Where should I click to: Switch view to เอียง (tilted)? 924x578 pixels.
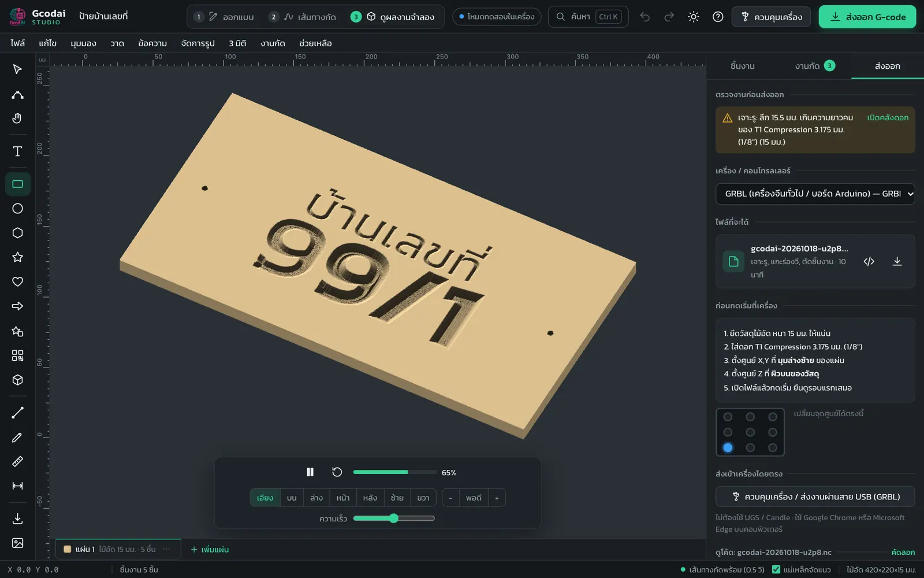(265, 498)
